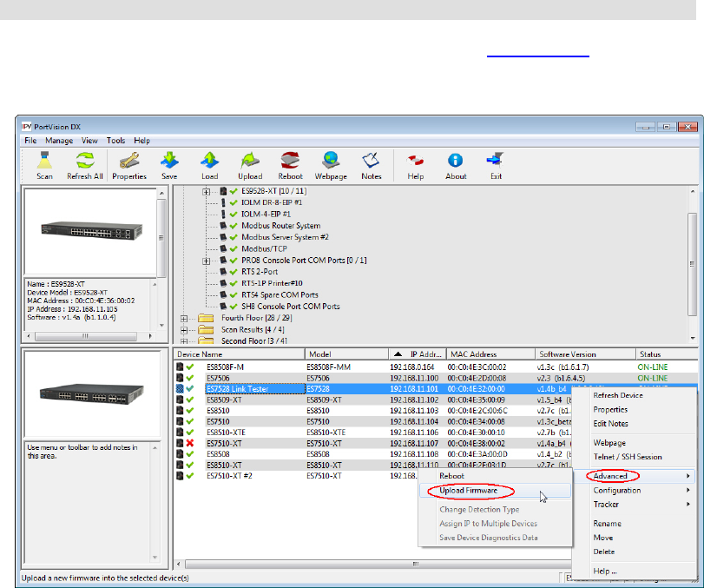Expand the ES9528-XT [10 / 11] tree node
Screen dimensions: 704x588
(x=206, y=192)
